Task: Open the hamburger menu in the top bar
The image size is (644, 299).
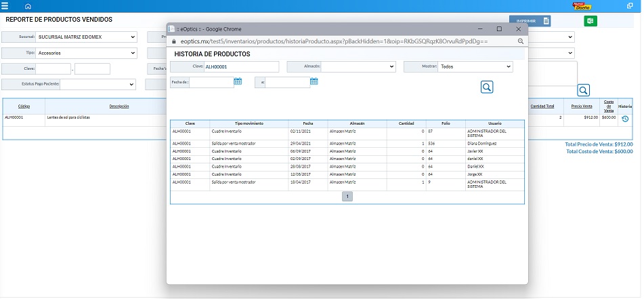Action: tap(5, 6)
